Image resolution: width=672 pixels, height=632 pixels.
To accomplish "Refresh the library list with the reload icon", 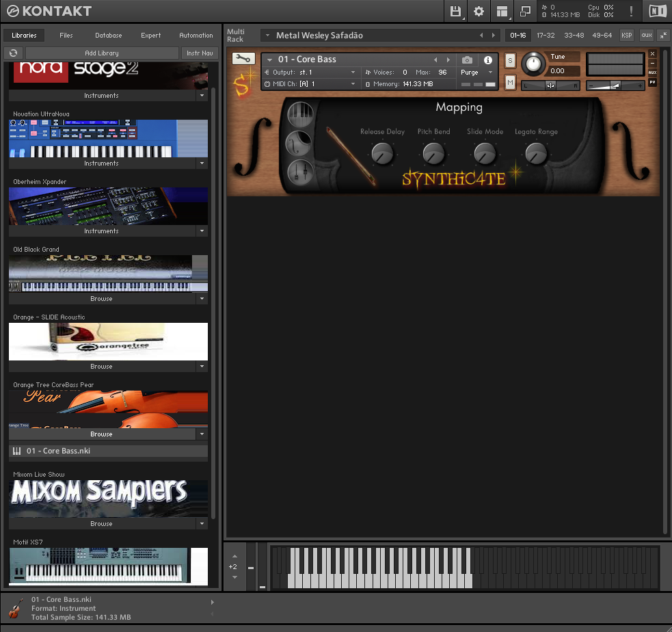I will [13, 53].
